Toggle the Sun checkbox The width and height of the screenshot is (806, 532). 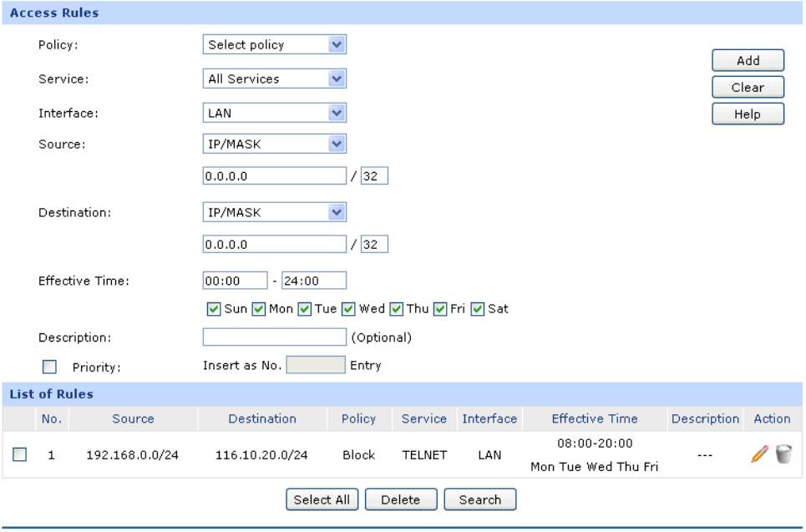tap(214, 310)
